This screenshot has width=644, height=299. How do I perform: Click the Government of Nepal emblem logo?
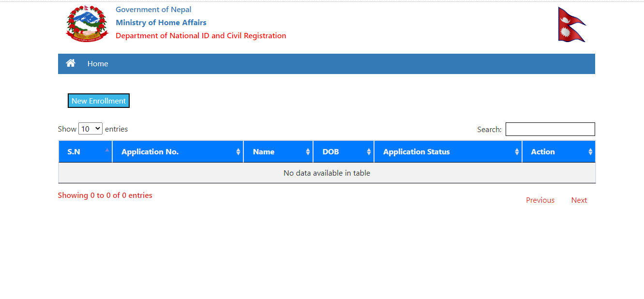(x=87, y=23)
